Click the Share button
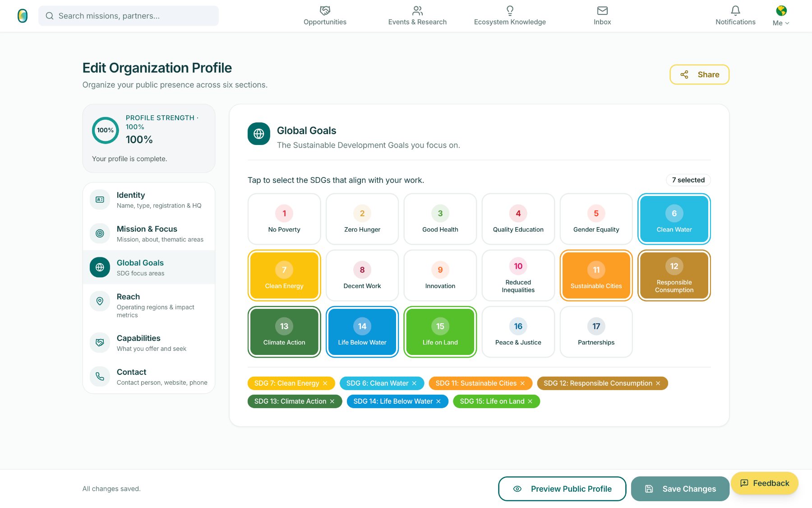This screenshot has height=508, width=812. click(x=699, y=75)
